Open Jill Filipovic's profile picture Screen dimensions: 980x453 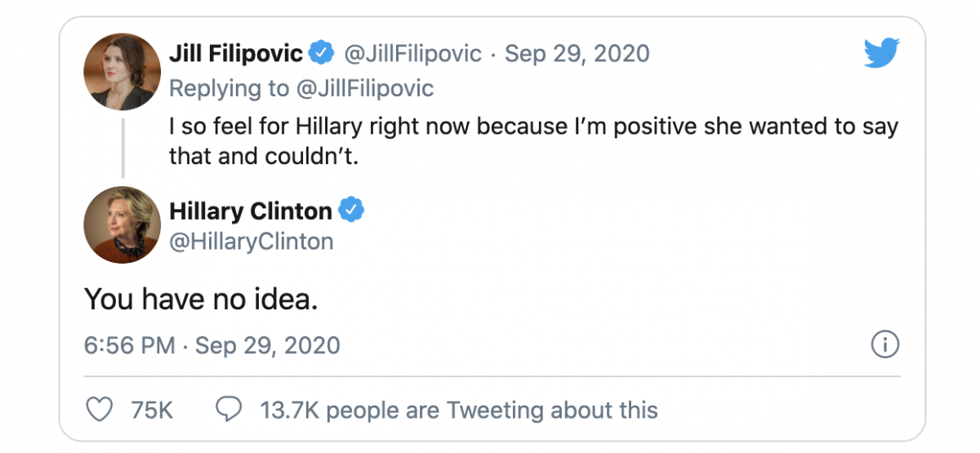[x=122, y=72]
